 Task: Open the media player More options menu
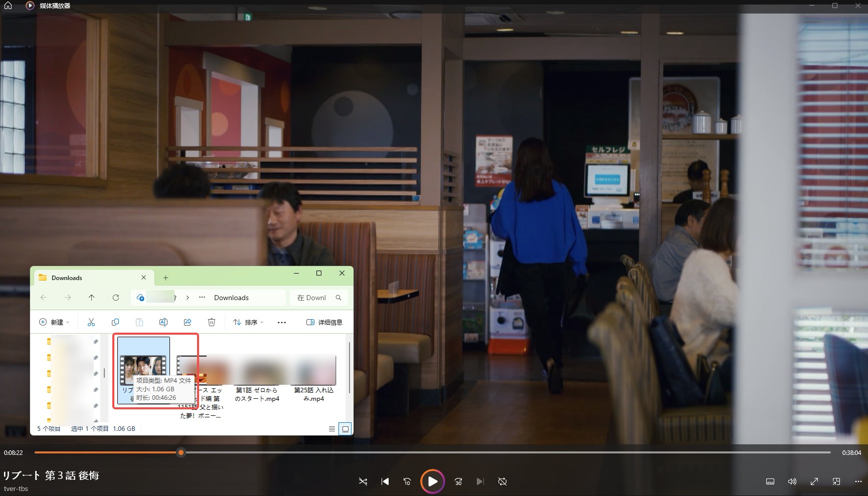tap(858, 481)
